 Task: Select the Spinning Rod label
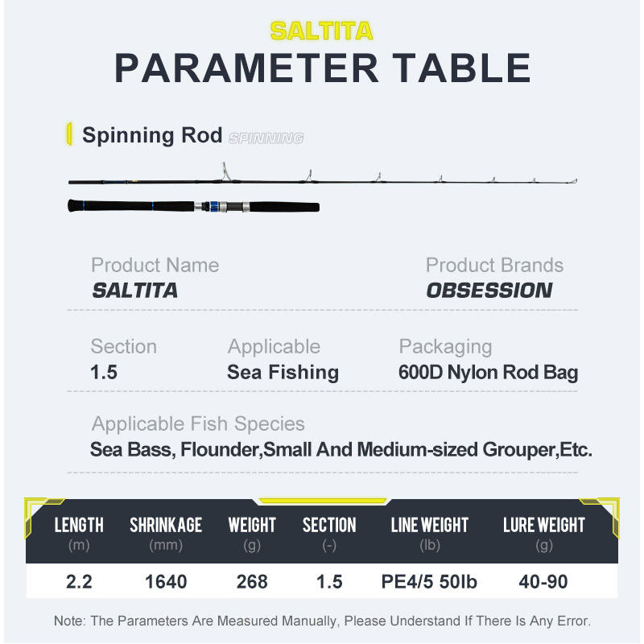[152, 134]
